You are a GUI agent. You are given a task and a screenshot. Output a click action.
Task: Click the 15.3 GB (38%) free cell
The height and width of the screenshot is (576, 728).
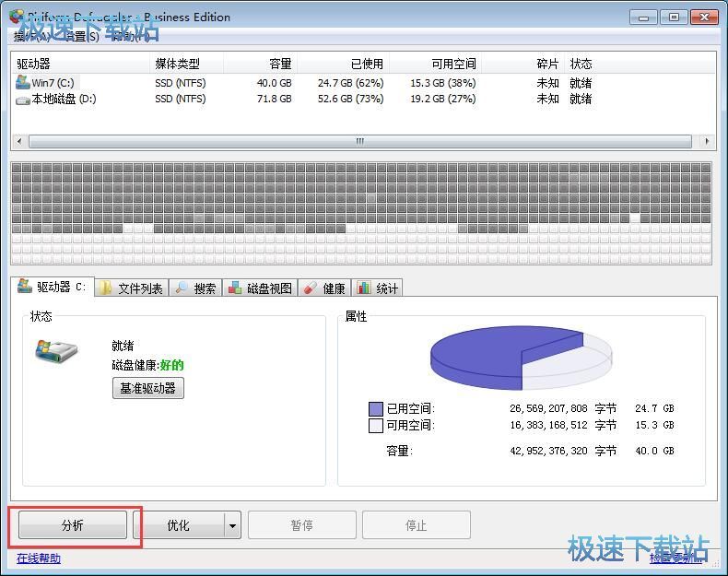coord(443,83)
